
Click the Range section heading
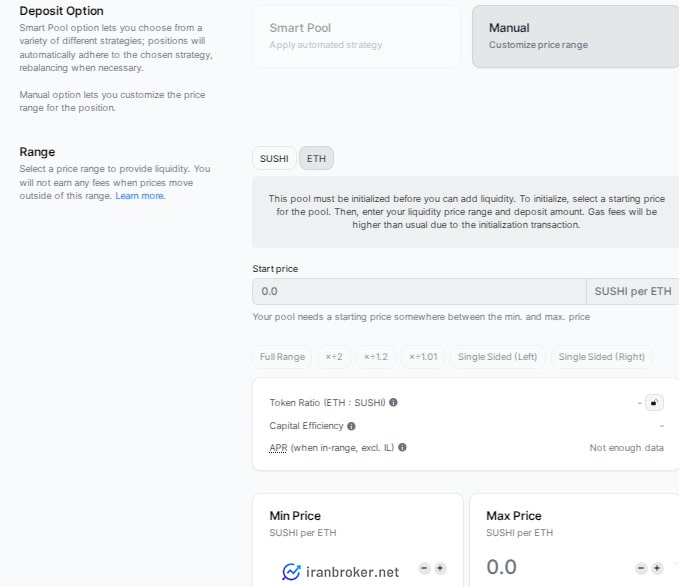(x=37, y=152)
